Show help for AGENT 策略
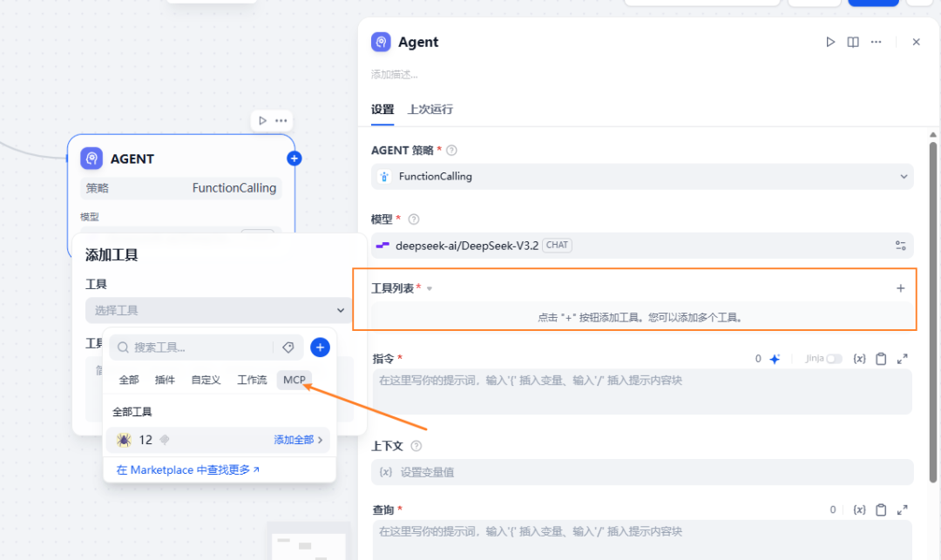The height and width of the screenshot is (560, 941). point(452,151)
